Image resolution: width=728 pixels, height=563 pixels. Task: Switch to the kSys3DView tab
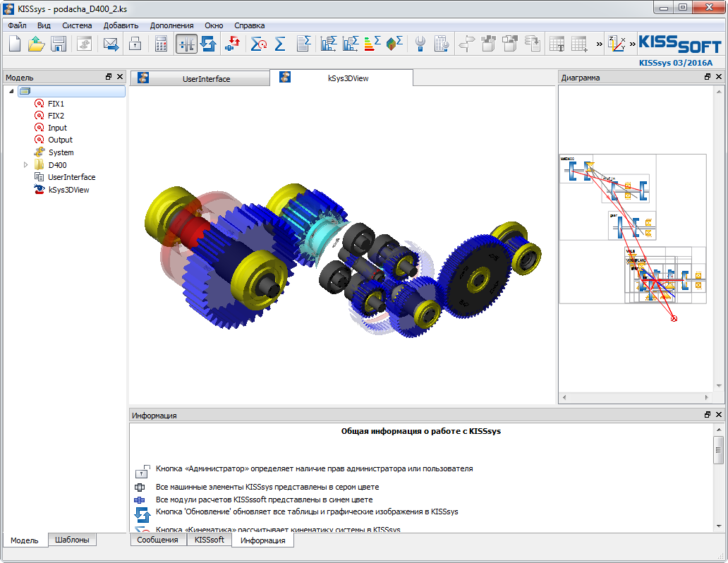pos(341,78)
